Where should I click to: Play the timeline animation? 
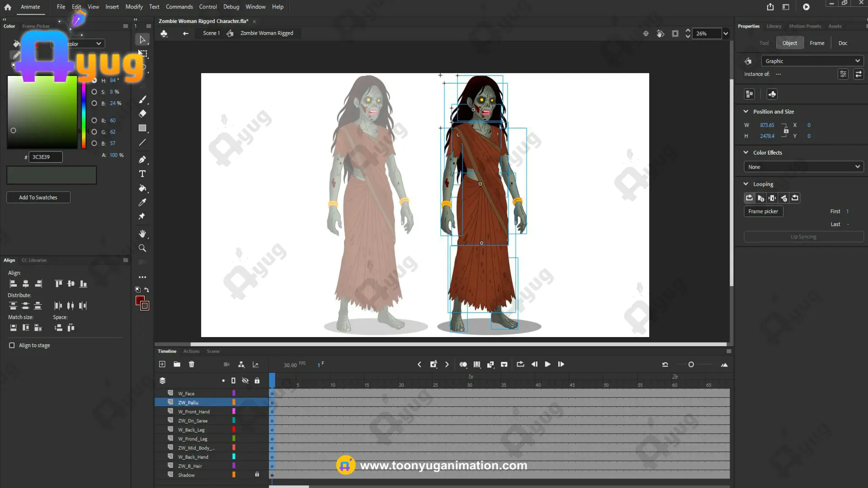pos(547,364)
